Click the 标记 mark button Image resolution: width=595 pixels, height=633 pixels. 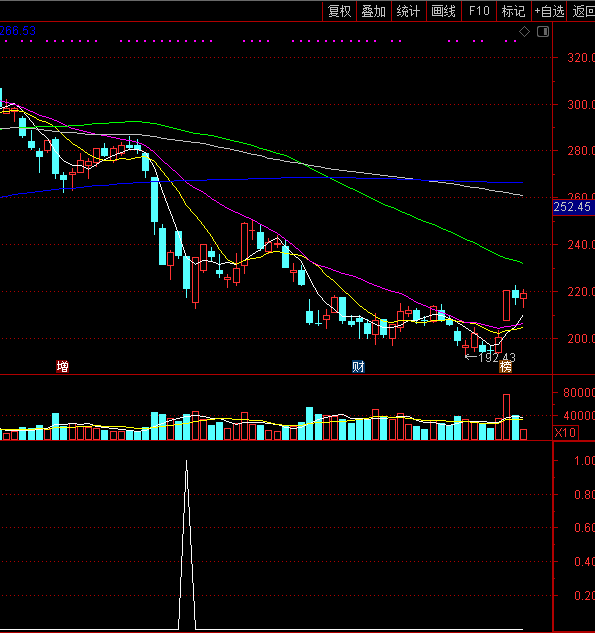513,11
